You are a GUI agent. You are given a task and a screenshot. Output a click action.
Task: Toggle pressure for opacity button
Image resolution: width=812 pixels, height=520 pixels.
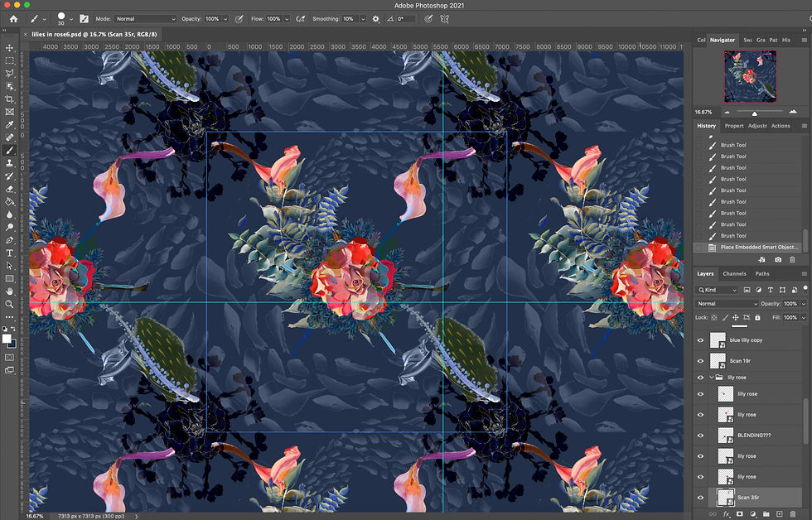click(239, 18)
